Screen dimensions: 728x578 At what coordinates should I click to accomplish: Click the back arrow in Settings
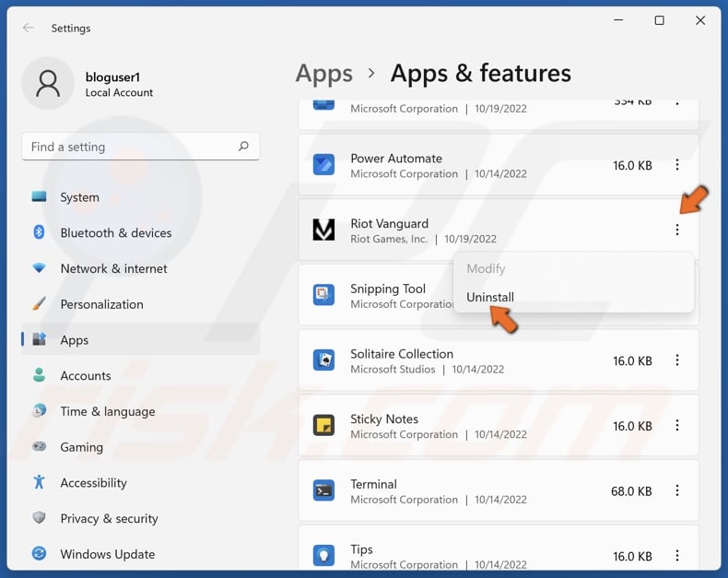pyautogui.click(x=29, y=28)
